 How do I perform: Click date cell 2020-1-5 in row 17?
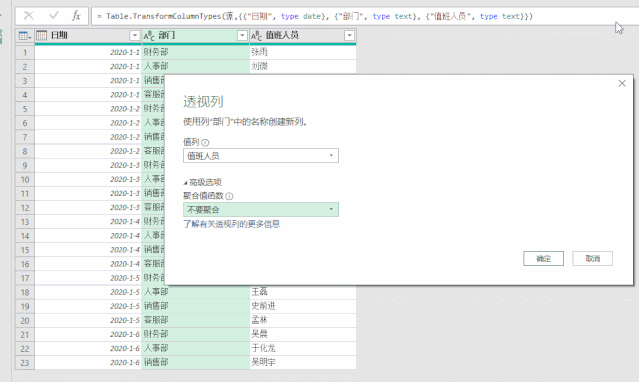click(x=88, y=278)
